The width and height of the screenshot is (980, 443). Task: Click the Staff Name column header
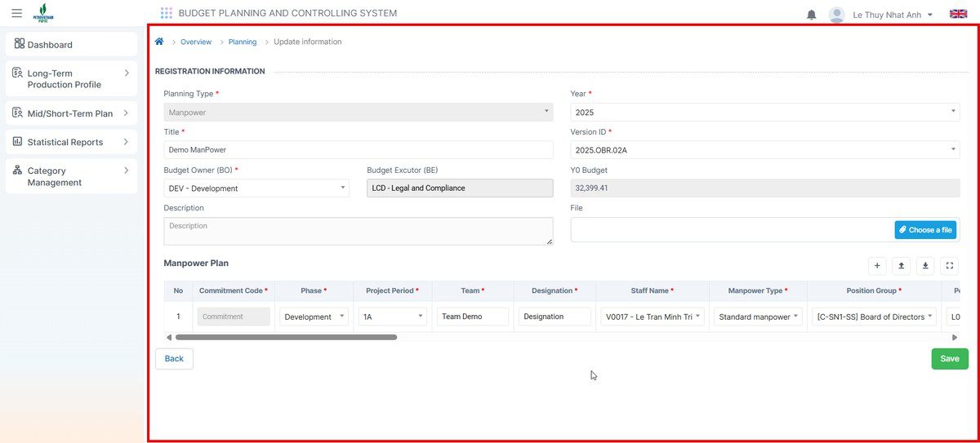click(653, 290)
